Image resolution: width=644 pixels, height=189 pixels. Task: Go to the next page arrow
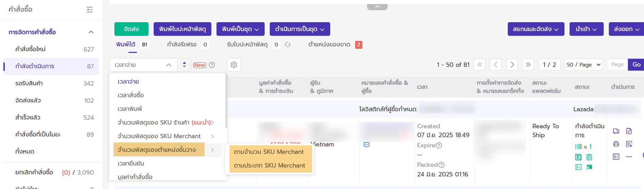(512, 64)
